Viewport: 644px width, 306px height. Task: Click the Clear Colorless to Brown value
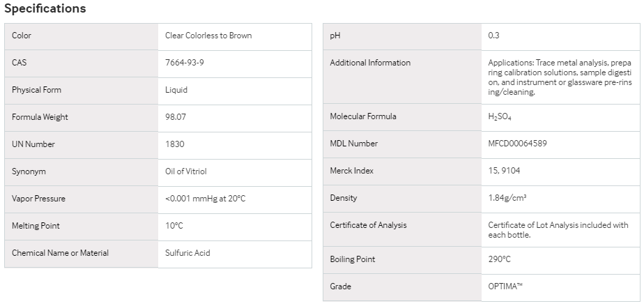coord(208,36)
